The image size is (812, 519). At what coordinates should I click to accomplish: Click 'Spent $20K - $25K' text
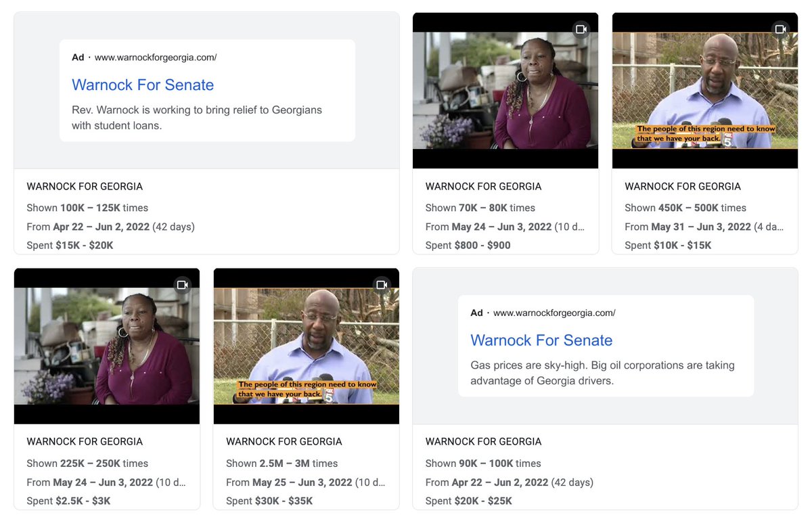click(468, 501)
